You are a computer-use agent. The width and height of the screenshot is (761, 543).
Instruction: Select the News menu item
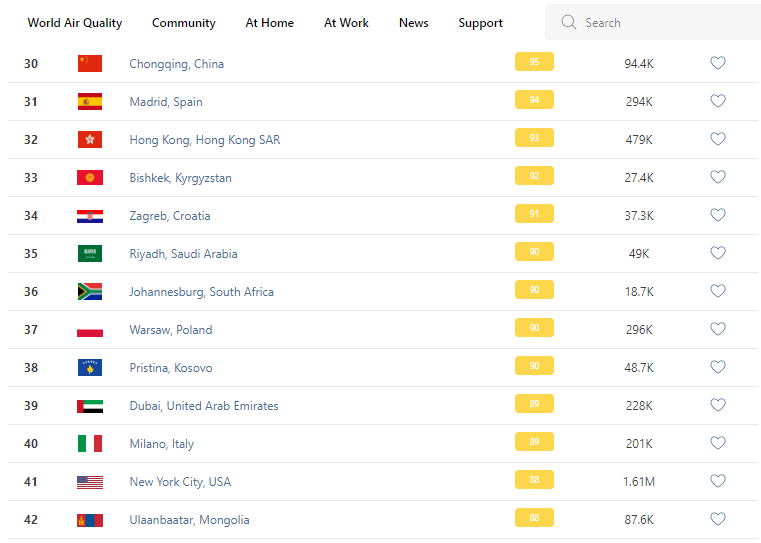point(413,23)
